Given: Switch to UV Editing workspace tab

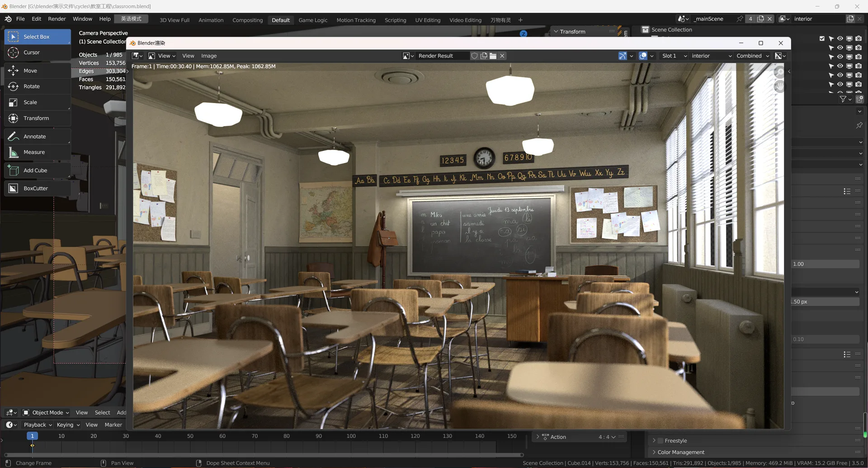Looking at the screenshot, I should click(428, 20).
